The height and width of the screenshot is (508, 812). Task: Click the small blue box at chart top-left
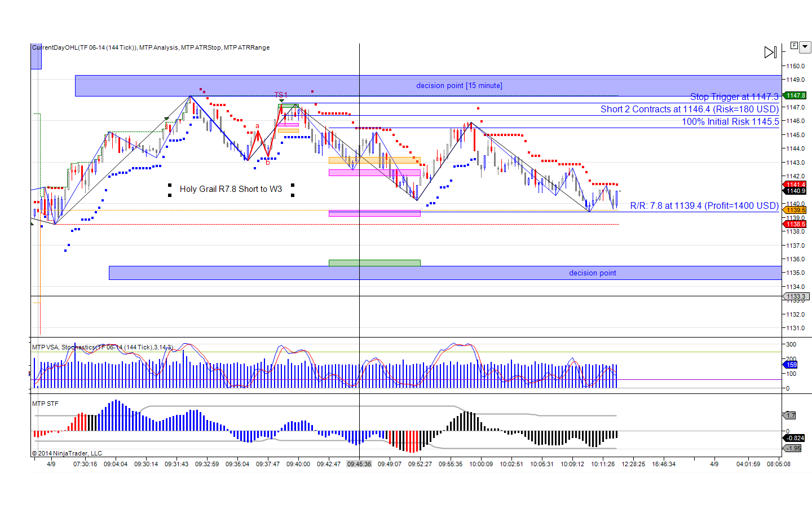[36, 56]
